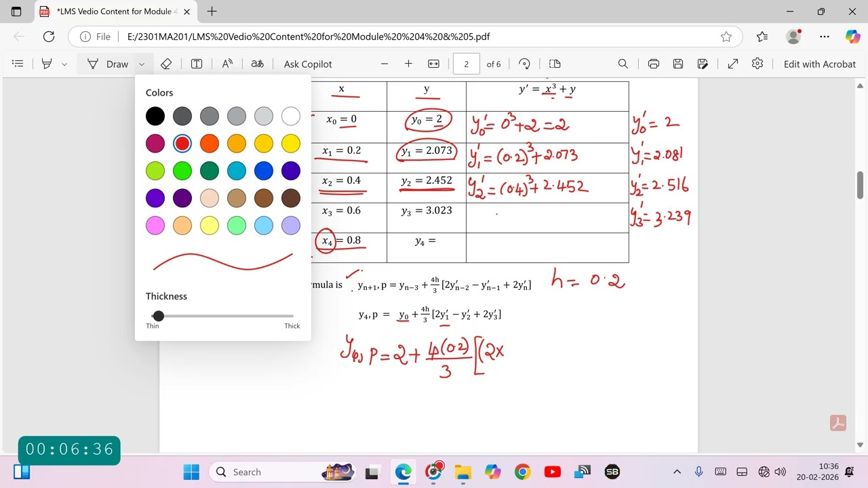The height and width of the screenshot is (488, 868).
Task: Open the tab actions menu
Action: pos(16,12)
